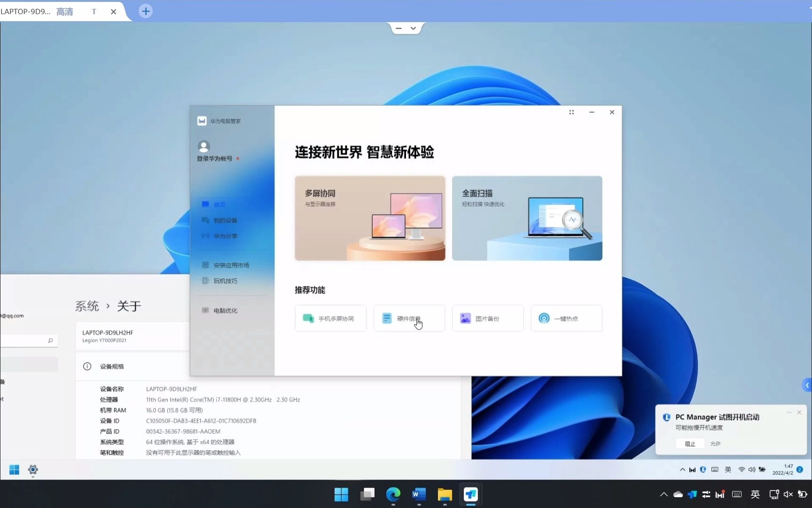Click 允许 to allow PC Manager startup
Viewport: 812px width, 508px height.
pyautogui.click(x=715, y=444)
